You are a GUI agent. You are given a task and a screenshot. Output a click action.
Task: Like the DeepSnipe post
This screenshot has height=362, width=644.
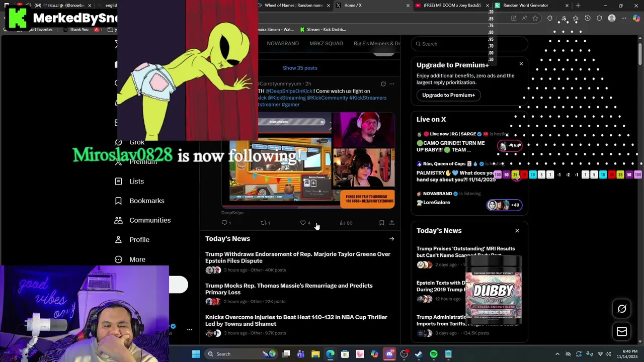coord(305,223)
